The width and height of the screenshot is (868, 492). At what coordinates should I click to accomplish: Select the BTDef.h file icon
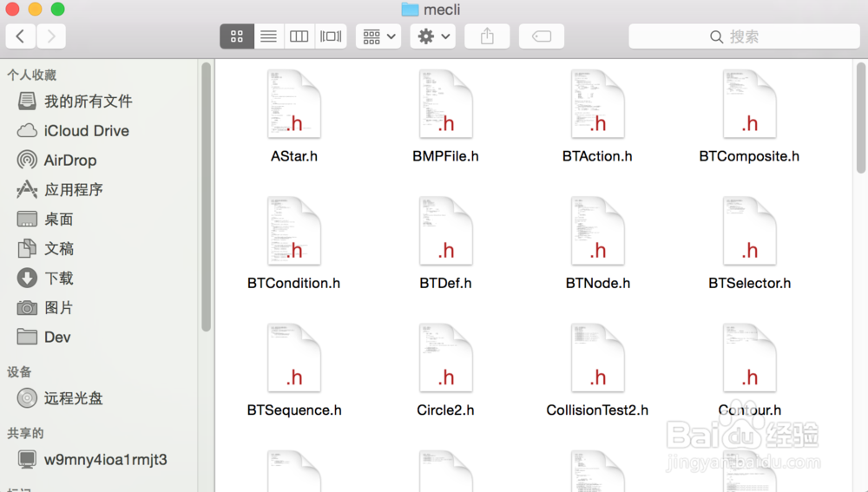coord(445,231)
